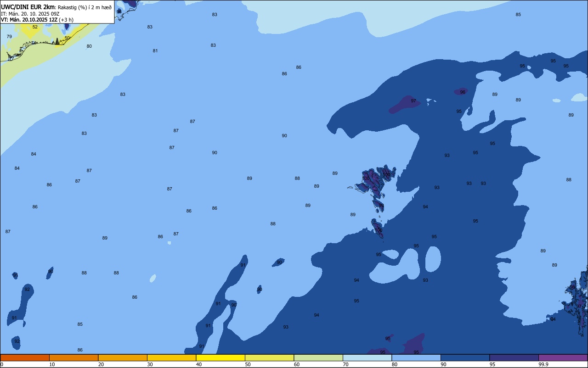Click the humidity value '80' near the coast
The image size is (588, 368).
tap(89, 46)
